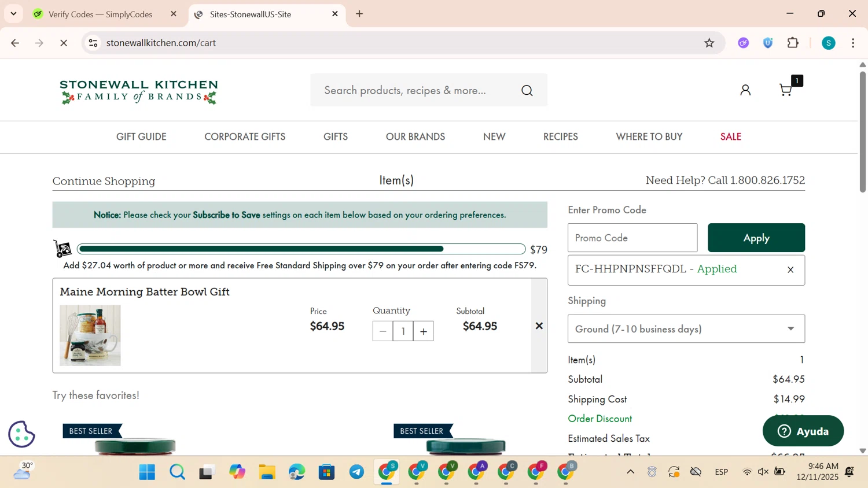This screenshot has width=868, height=488.
Task: Open the Chrome profile S avatar
Action: pyautogui.click(x=829, y=43)
